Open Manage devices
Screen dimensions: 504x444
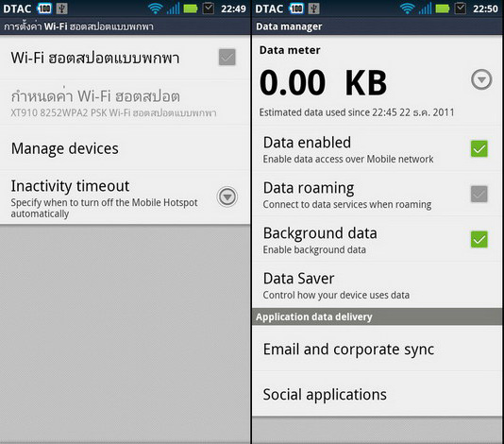coord(125,148)
